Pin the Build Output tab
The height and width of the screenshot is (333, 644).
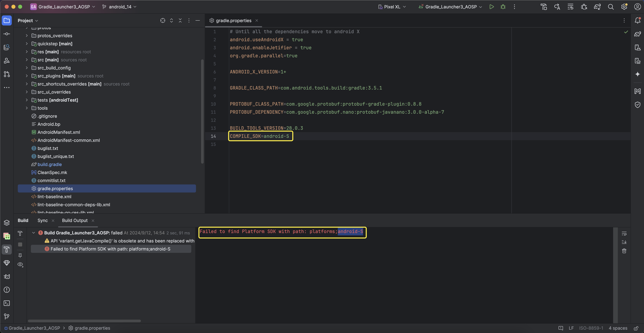pyautogui.click(x=20, y=255)
